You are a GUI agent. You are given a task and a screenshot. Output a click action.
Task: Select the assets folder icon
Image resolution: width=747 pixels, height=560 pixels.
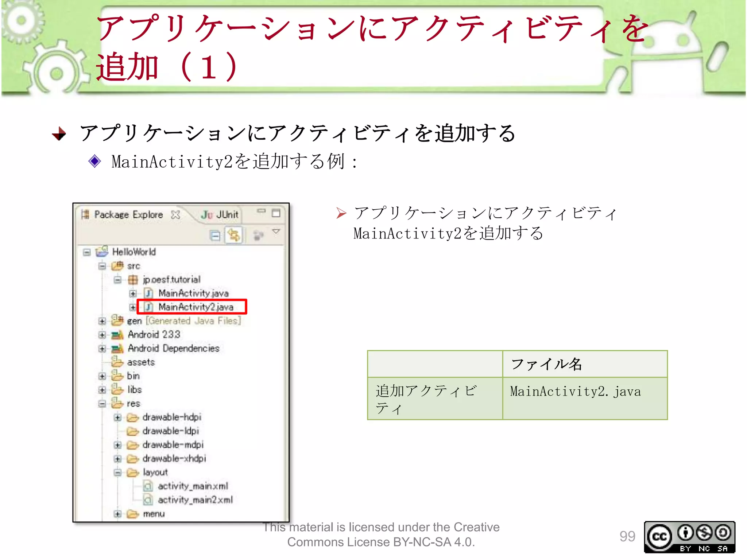pyautogui.click(x=117, y=362)
